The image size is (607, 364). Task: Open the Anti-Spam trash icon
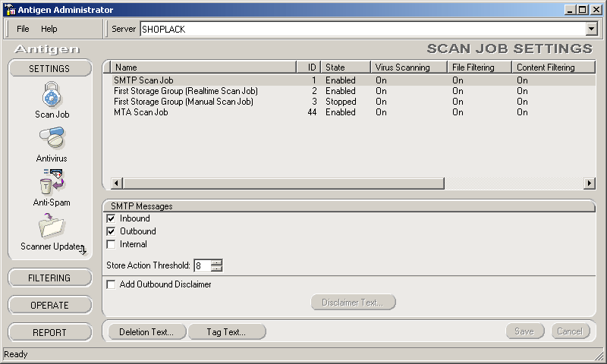[51, 183]
